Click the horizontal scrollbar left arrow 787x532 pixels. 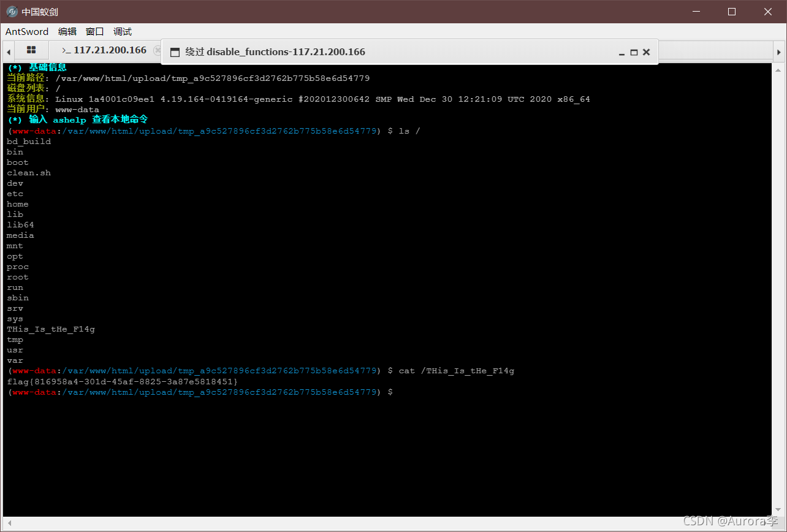[8, 523]
